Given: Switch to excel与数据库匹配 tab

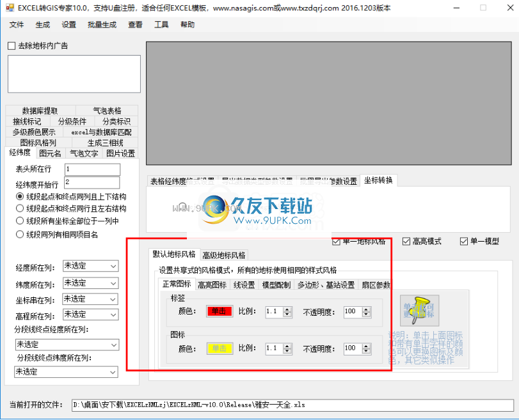Looking at the screenshot, I should click(101, 132).
